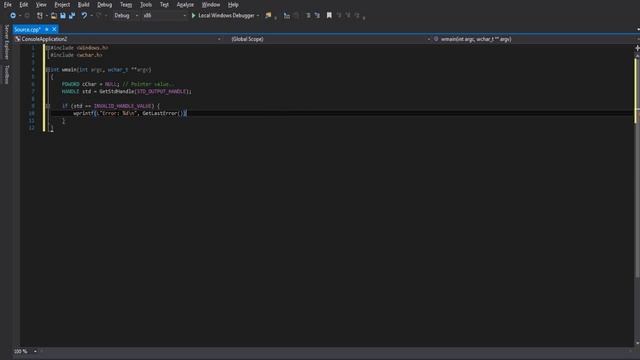Collapse the #include block outline marker
This screenshot has height=360, width=640.
48,48
